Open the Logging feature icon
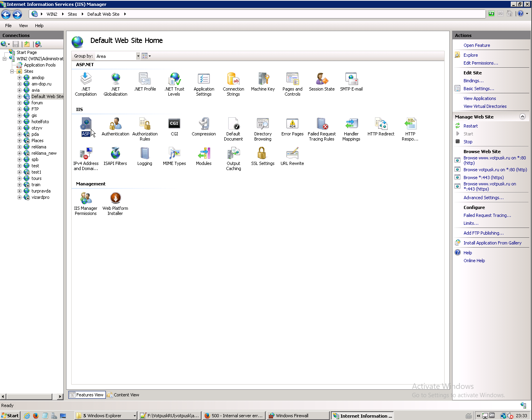The width and height of the screenshot is (532, 420). [145, 156]
